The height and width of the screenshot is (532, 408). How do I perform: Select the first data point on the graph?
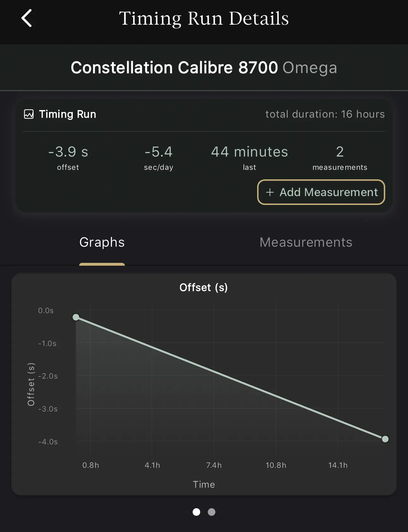[x=76, y=317]
